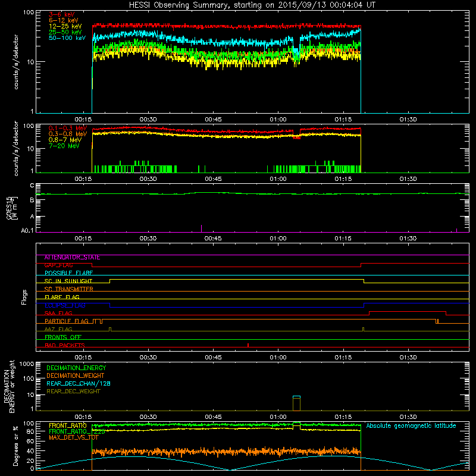Click the BAD_PACKETS flag label

tap(65, 346)
